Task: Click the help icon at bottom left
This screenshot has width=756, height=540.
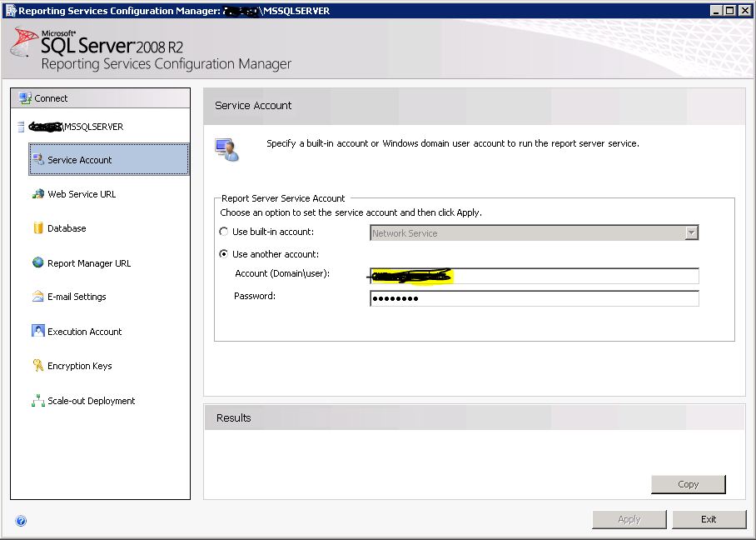Action: click(x=20, y=520)
